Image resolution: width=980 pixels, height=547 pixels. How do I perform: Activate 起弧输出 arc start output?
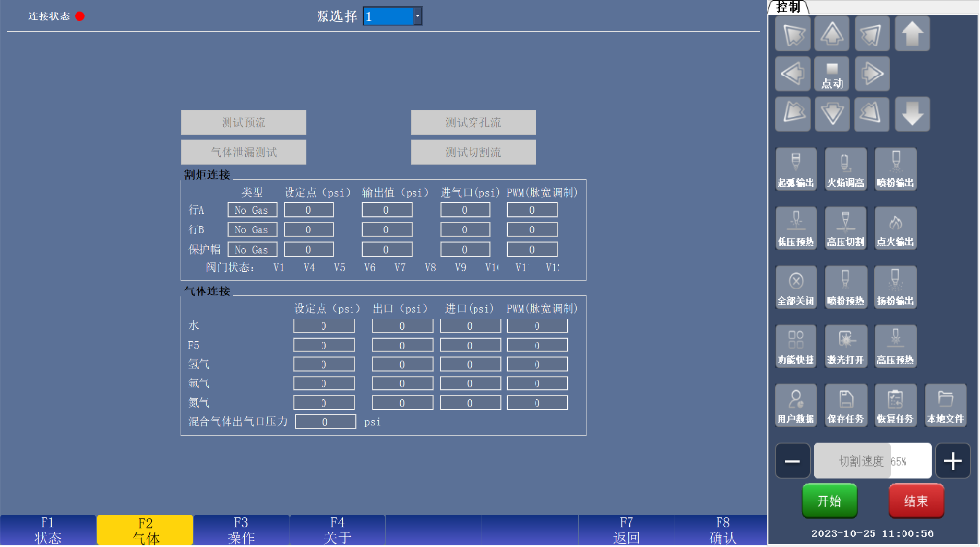pos(796,168)
